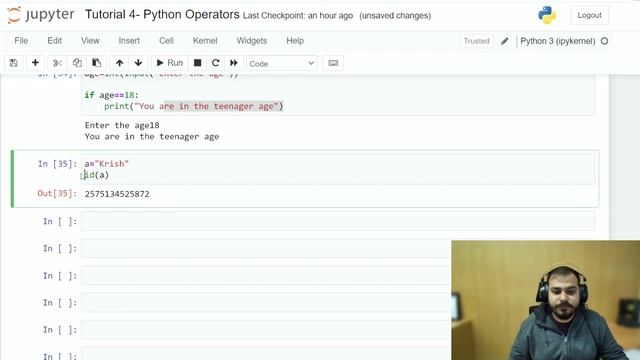Click the second empty code cell
This screenshot has height=360, width=640.
[266, 248]
